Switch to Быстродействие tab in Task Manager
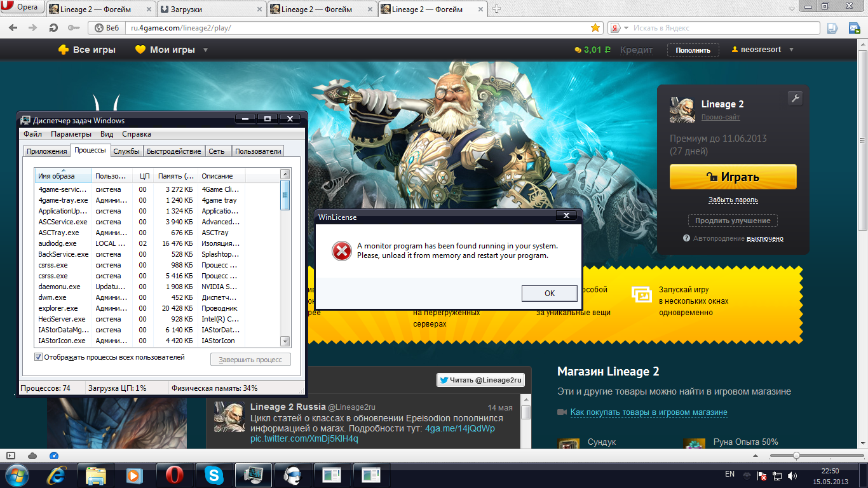The image size is (868, 488). pyautogui.click(x=174, y=151)
